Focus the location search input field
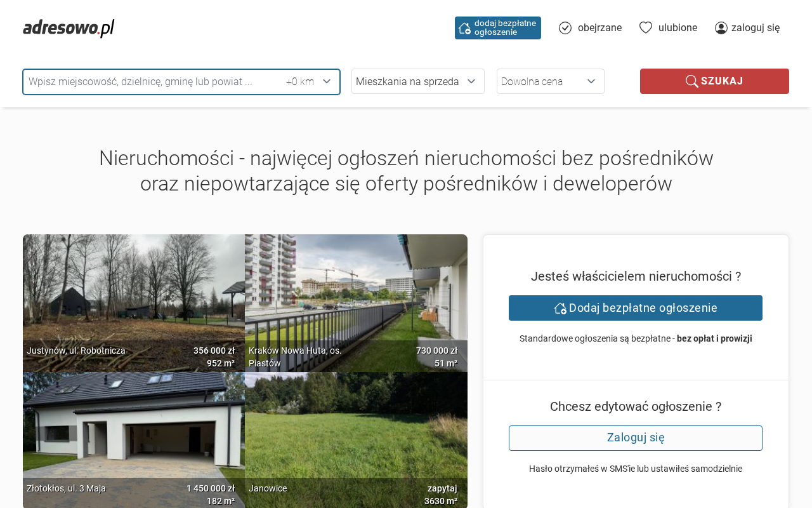Screen dimensions: 812x508 click(x=152, y=82)
